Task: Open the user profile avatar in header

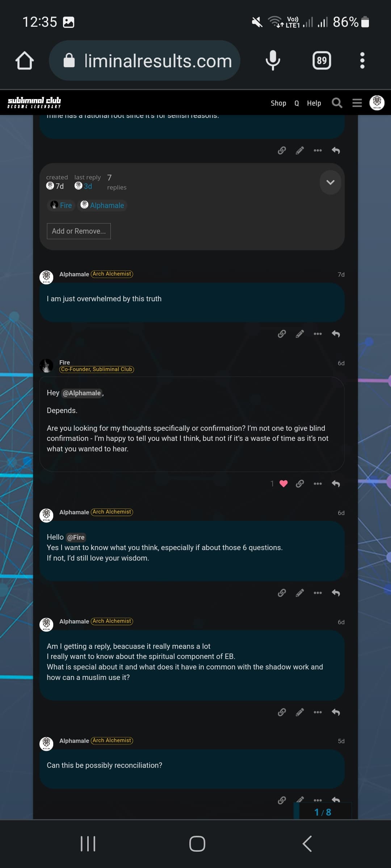Action: point(377,103)
